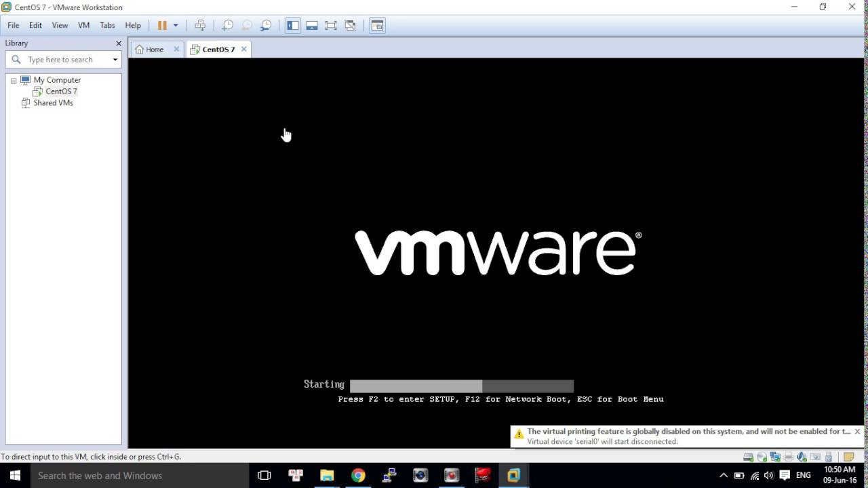This screenshot has height=488, width=868.
Task: Open the File menu
Action: tap(13, 25)
